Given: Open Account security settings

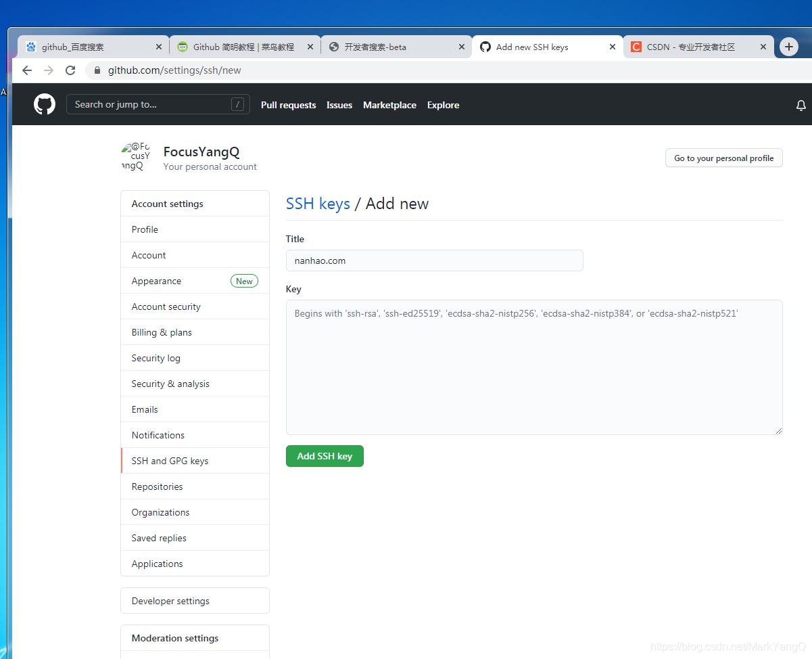Looking at the screenshot, I should coord(195,306).
